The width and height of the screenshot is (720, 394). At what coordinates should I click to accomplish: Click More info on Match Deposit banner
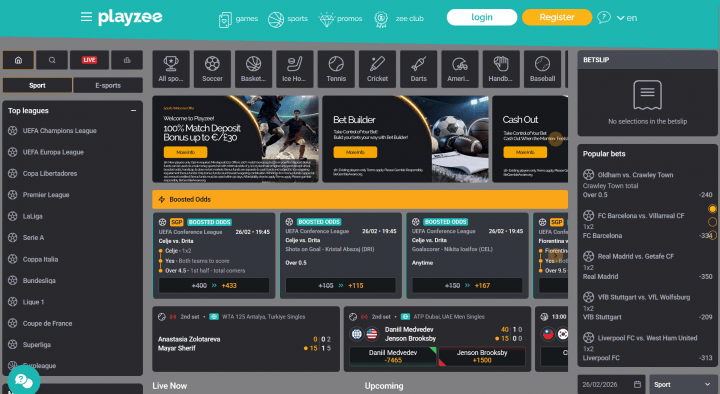click(x=186, y=152)
